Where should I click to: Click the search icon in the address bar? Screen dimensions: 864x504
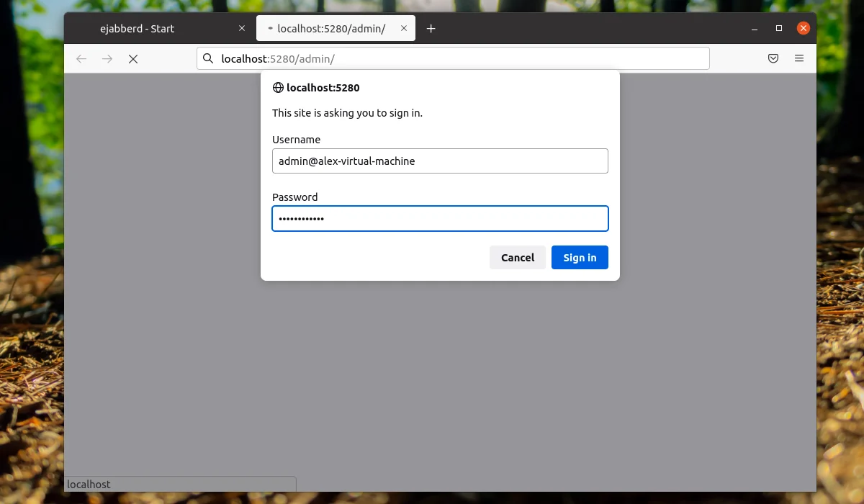pyautogui.click(x=208, y=59)
